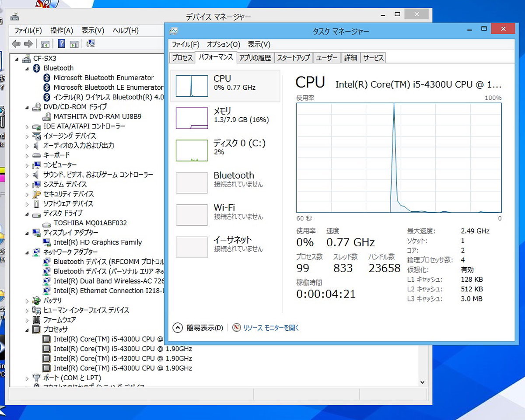Select Wi-Fi in the performance sidebar
The height and width of the screenshot is (420, 525).
click(x=225, y=215)
